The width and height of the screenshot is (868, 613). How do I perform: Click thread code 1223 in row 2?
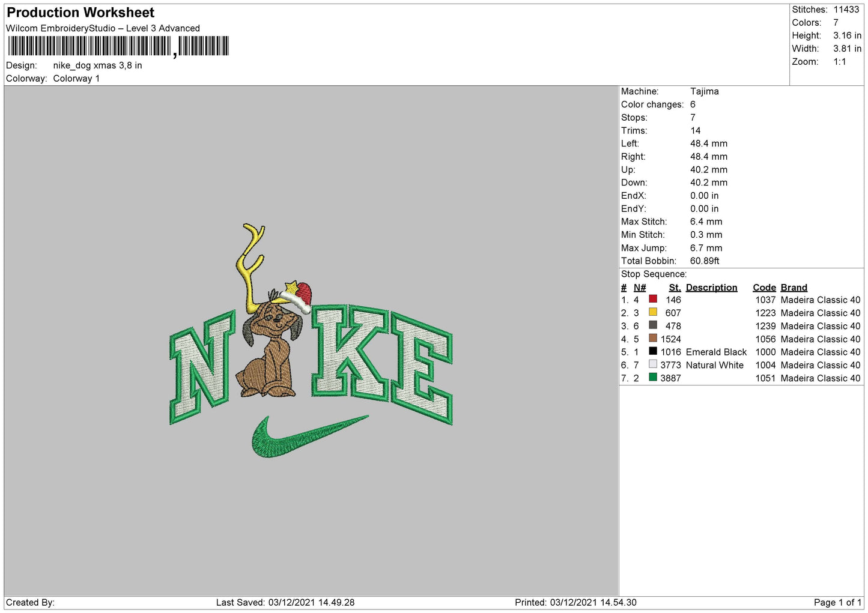click(765, 313)
